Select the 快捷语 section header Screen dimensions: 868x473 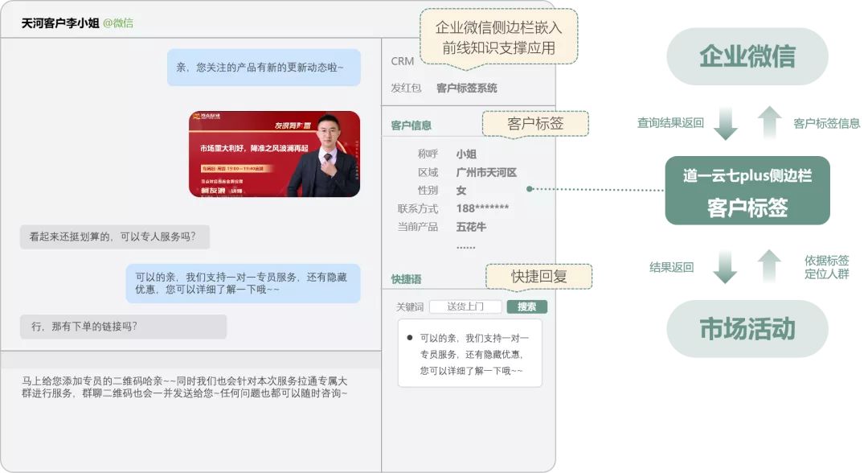pos(406,279)
